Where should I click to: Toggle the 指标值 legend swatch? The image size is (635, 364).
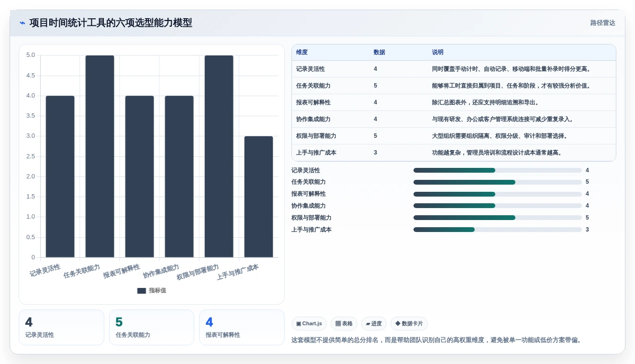pyautogui.click(x=142, y=290)
